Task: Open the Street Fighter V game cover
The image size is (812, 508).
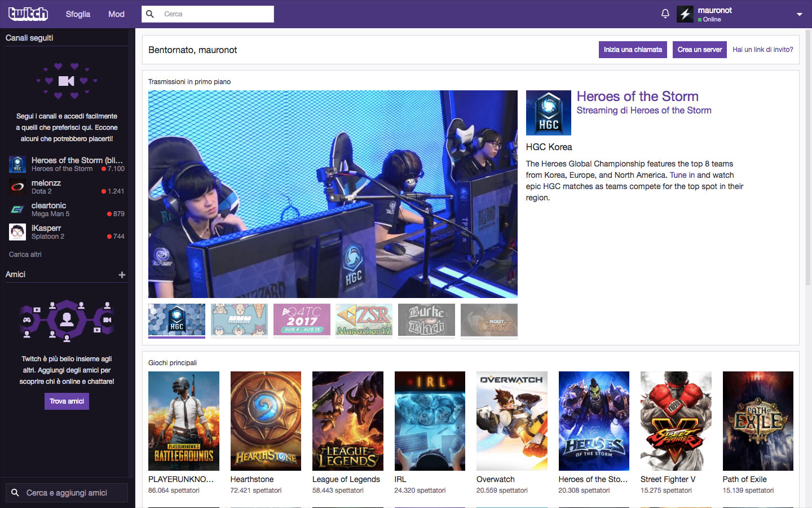Action: (x=676, y=421)
